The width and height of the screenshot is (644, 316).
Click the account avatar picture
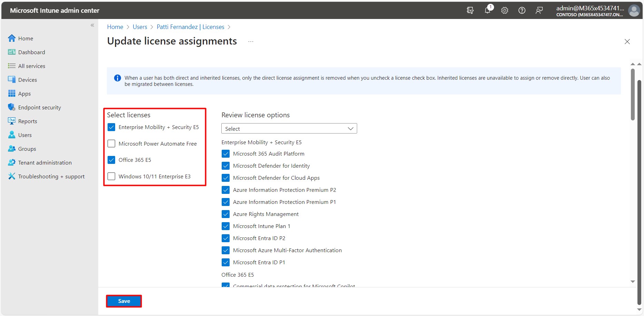coord(634,11)
